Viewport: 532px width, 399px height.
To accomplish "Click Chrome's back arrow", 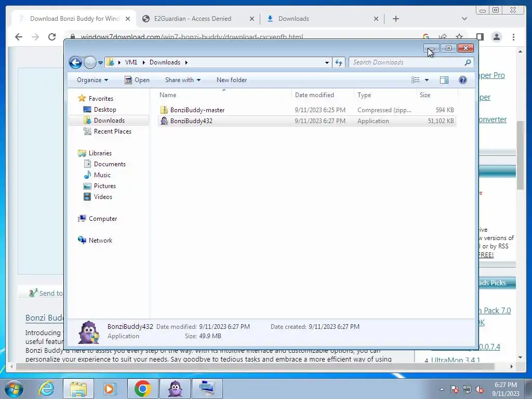I will [19, 37].
